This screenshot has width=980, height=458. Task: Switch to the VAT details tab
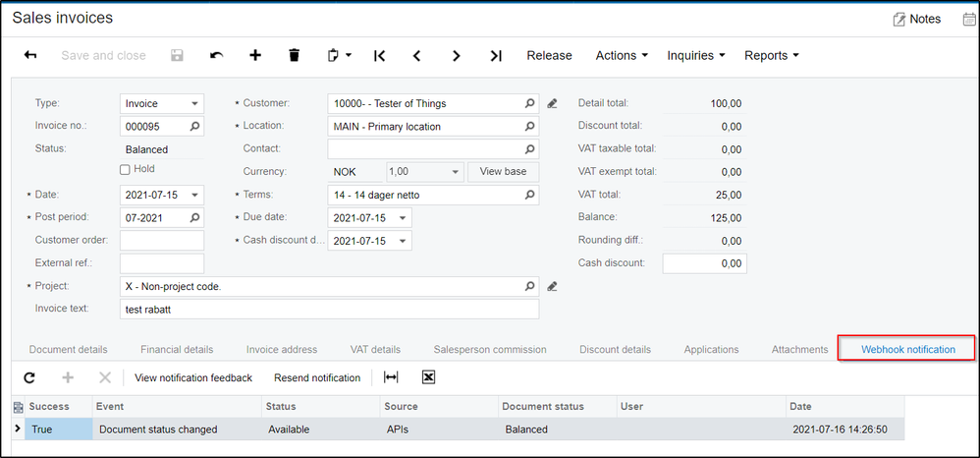click(375, 349)
